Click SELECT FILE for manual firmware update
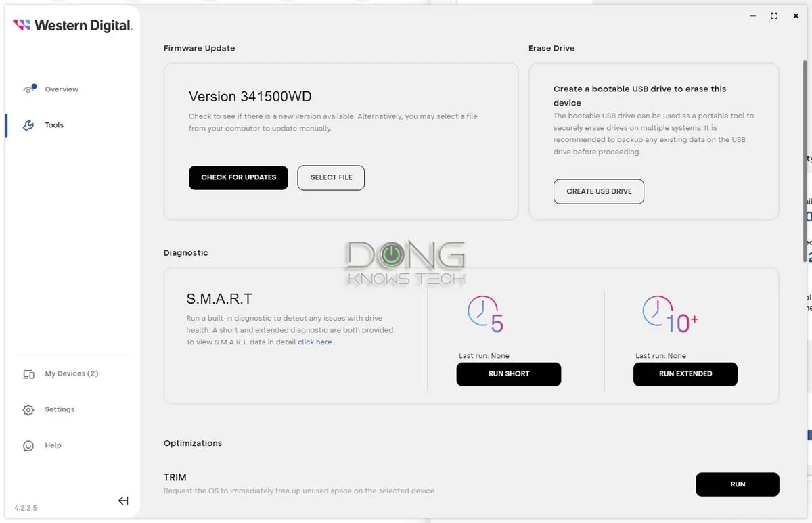The image size is (812, 523). [331, 177]
